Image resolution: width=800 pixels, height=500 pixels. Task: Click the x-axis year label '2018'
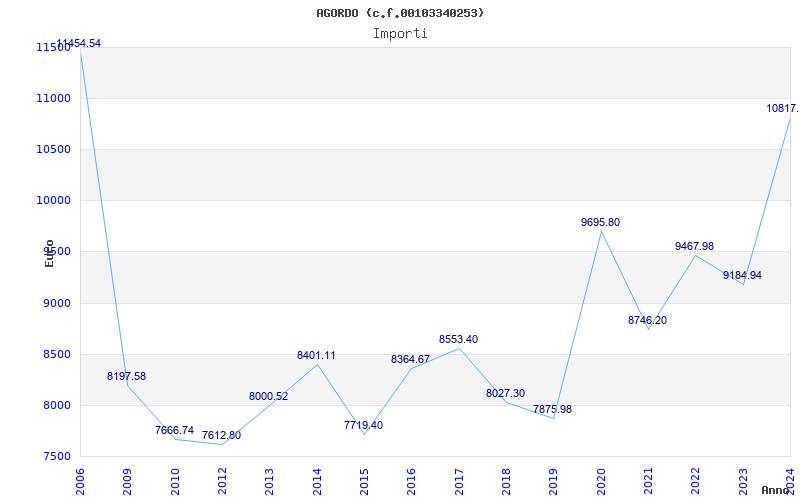(506, 481)
